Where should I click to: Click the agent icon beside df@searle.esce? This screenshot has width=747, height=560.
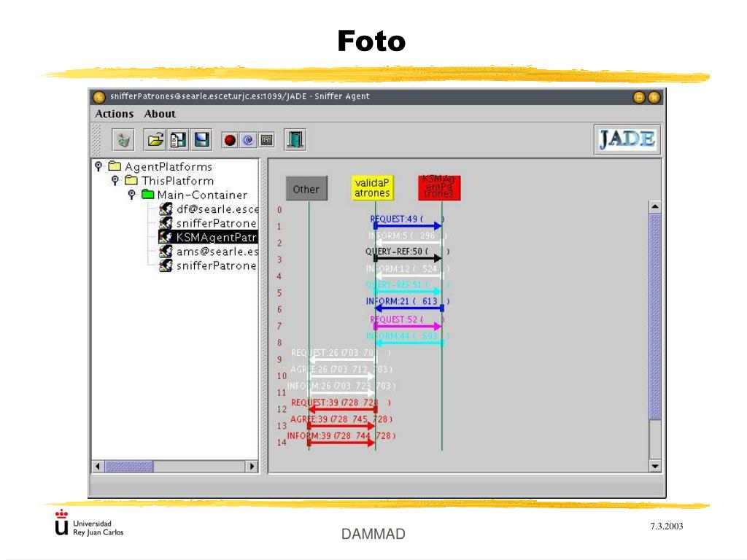coord(166,209)
